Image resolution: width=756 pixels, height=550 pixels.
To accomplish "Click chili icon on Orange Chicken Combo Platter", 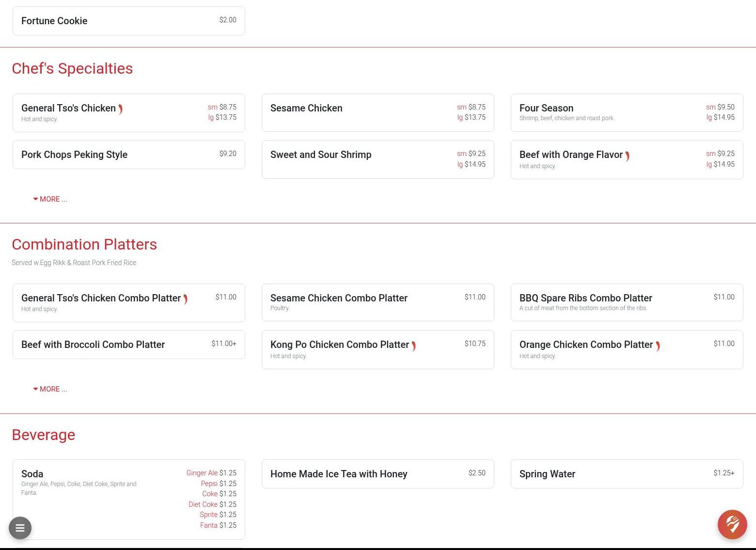I will pyautogui.click(x=658, y=346).
